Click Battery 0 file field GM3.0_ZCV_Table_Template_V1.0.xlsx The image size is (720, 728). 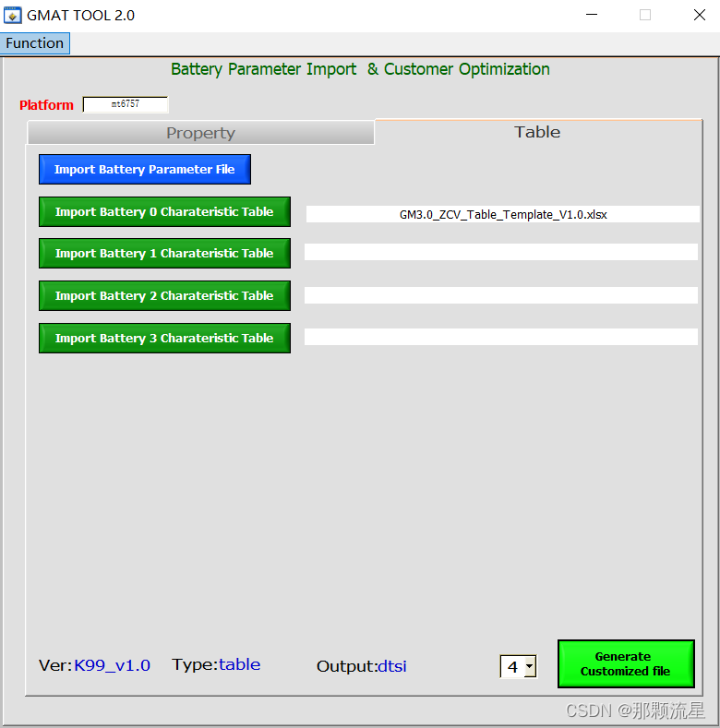(x=502, y=214)
